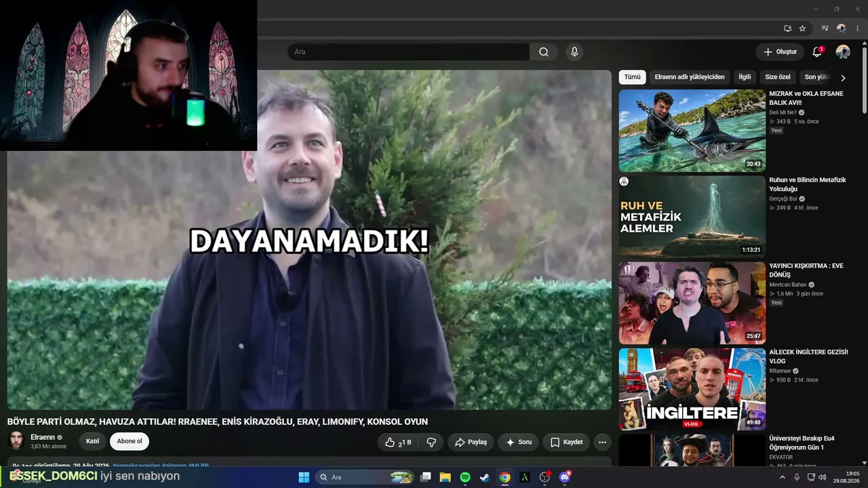The width and height of the screenshot is (868, 488).
Task: Open volume settings in system tray
Action: tap(823, 477)
